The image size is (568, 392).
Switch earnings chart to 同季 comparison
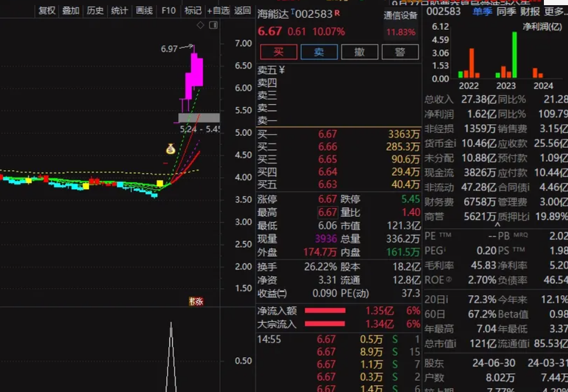[506, 11]
